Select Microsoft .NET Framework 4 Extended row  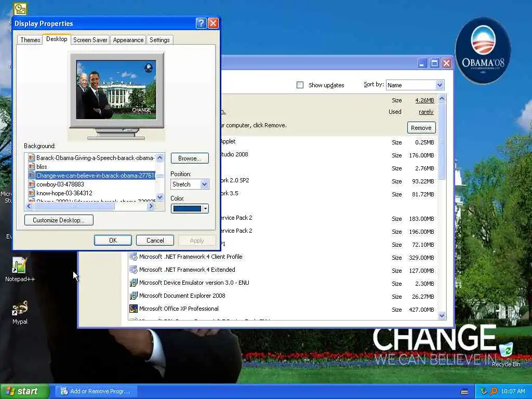[283, 270]
